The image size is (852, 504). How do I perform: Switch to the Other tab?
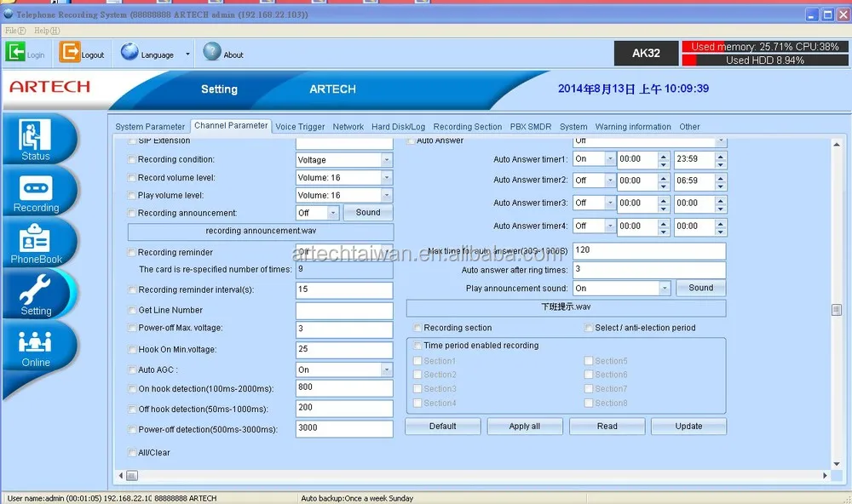coord(689,127)
